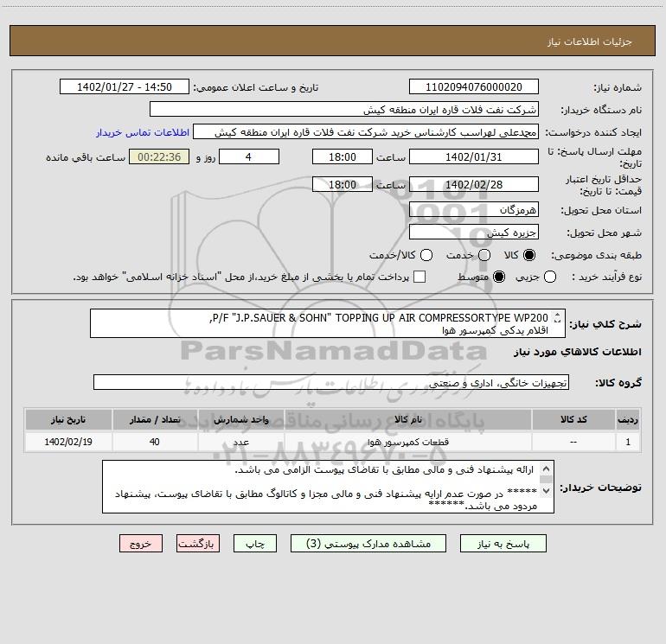
Task: Click the جزئیات اطلاعات نیاز header title
Action: click(590, 41)
